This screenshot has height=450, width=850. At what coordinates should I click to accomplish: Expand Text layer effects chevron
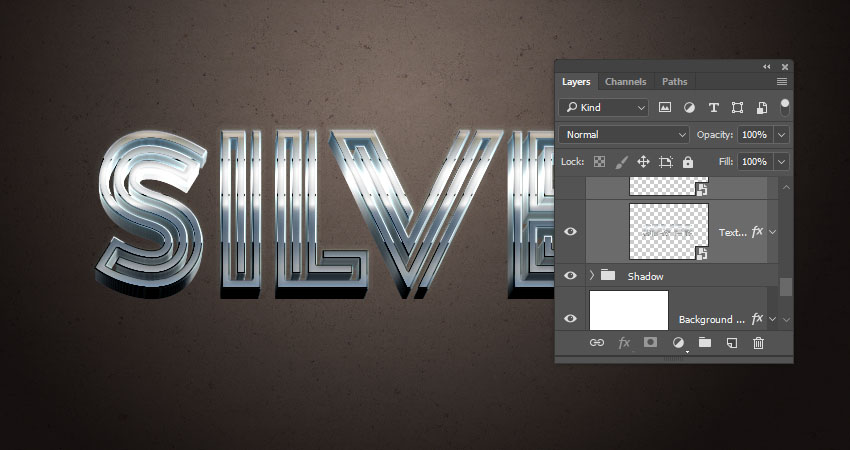[x=773, y=232]
